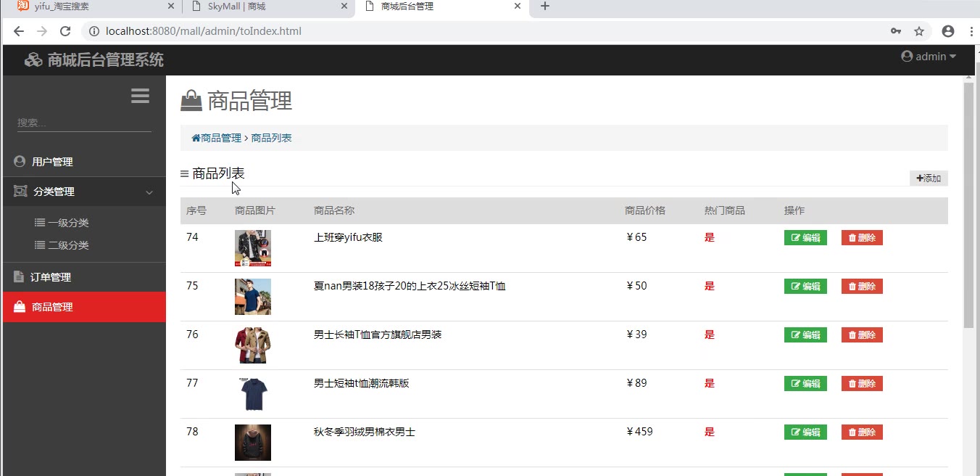Close the yifu_淘宝搜索 tab
The height and width of the screenshot is (476, 980).
(171, 7)
